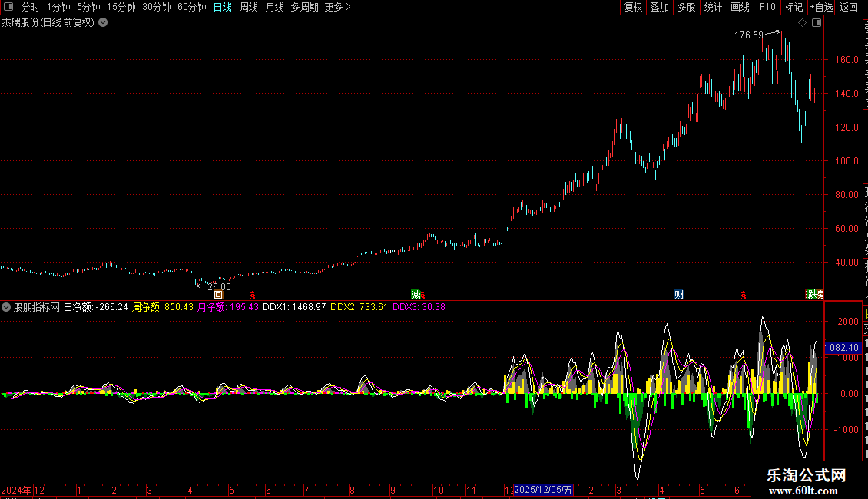Click the 周净额 850.43 readout
This screenshot has height=499, width=868.
pos(163,307)
